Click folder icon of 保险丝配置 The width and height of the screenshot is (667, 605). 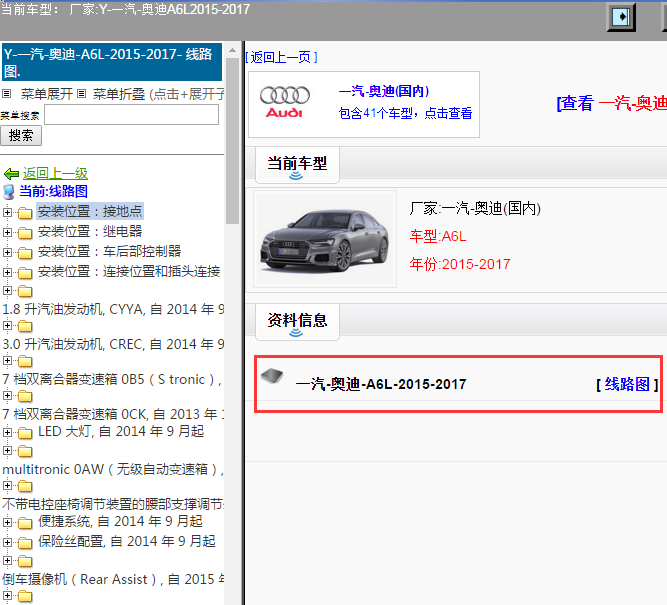click(25, 542)
